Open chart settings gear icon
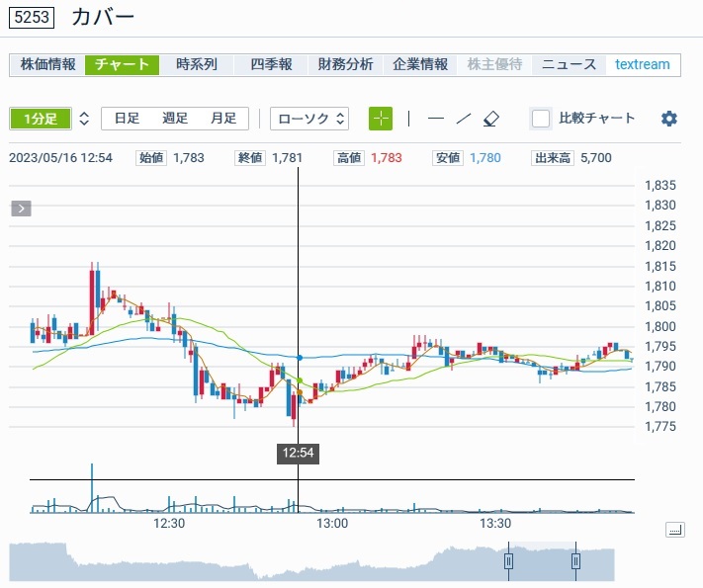Image resolution: width=703 pixels, height=588 pixels. pos(669,119)
